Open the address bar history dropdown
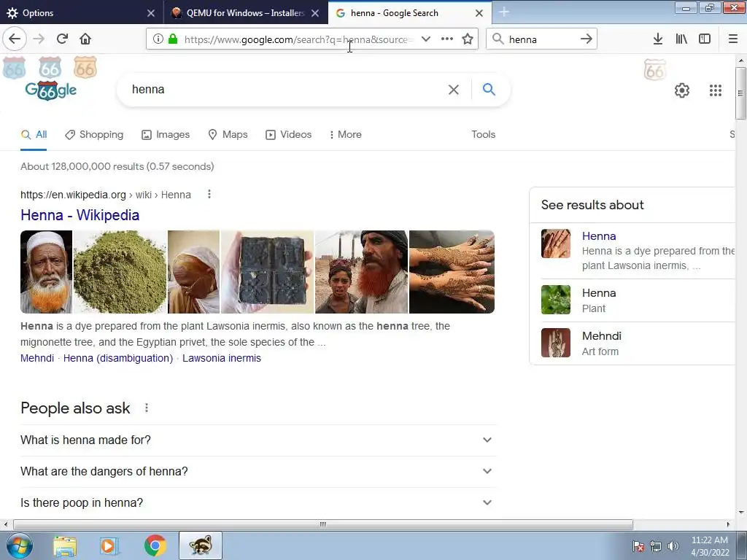747x560 pixels. pyautogui.click(x=426, y=39)
